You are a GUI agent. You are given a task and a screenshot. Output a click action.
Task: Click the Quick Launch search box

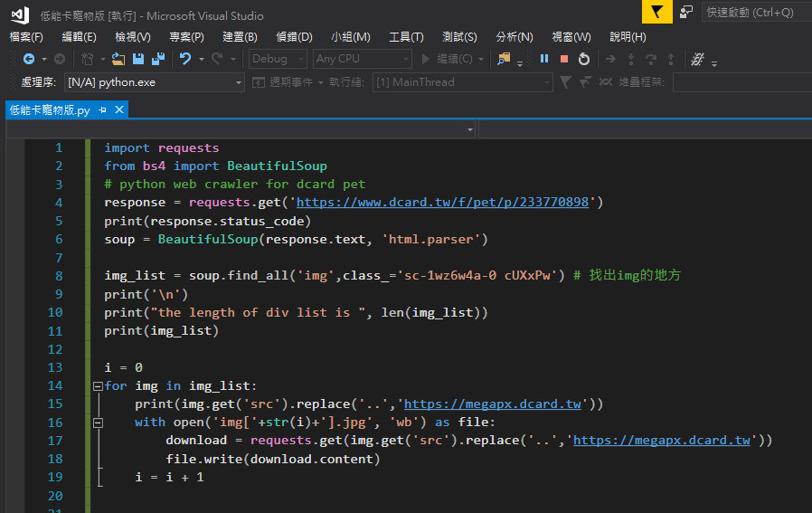[755, 12]
